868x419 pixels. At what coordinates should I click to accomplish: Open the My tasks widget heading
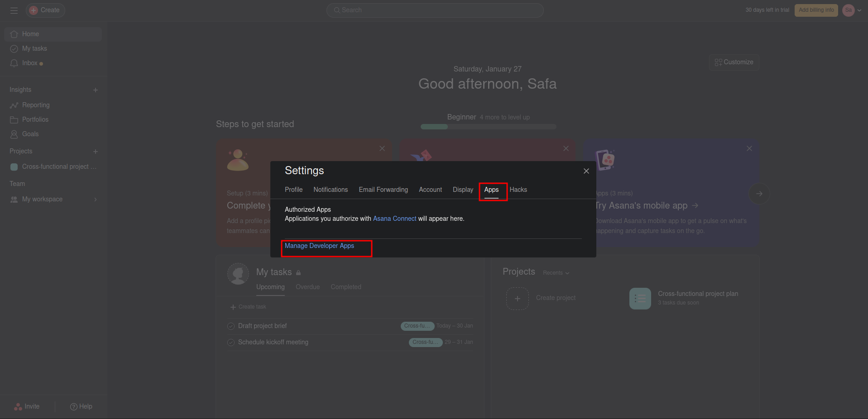click(x=274, y=272)
